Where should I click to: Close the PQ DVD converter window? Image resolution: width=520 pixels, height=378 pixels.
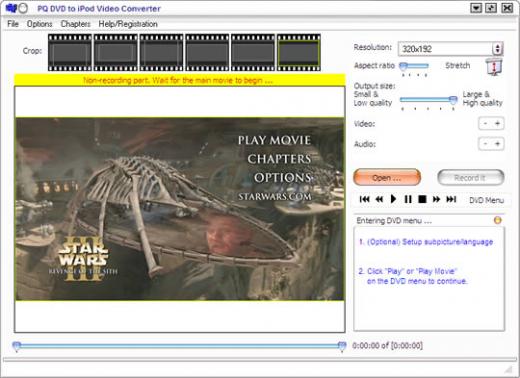point(507,8)
